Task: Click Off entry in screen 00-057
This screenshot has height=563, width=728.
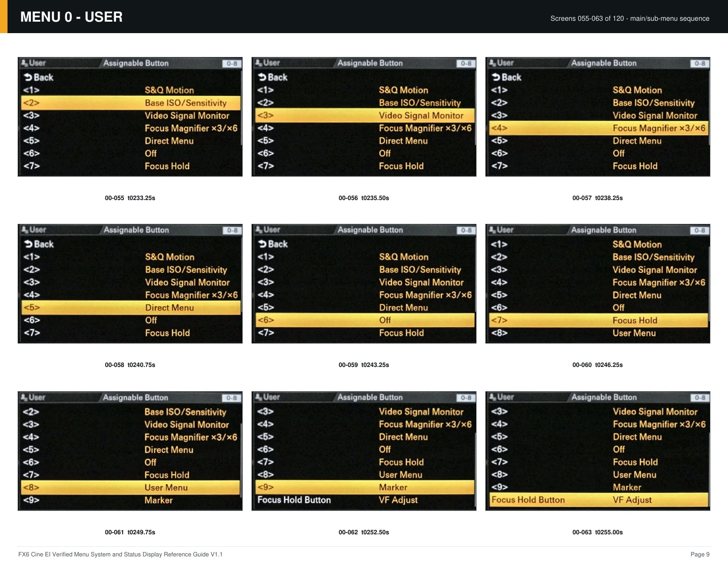Action: (619, 153)
